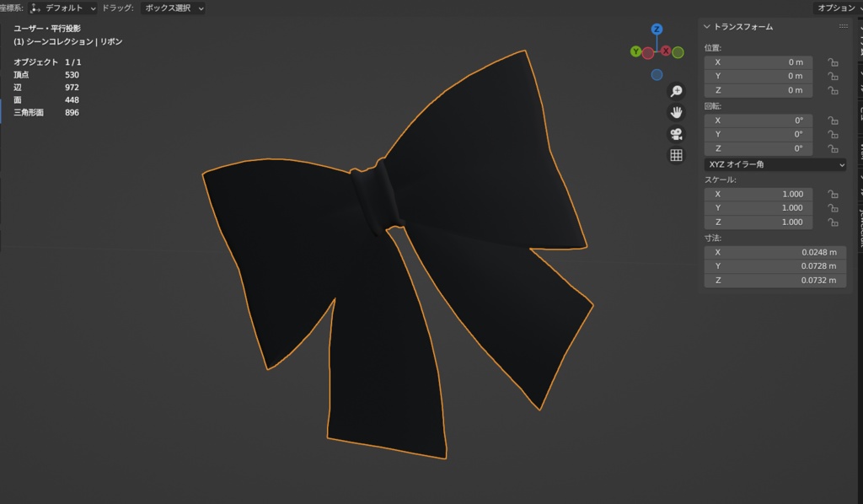Toggle lock for スケール Z
This screenshot has width=863, height=504.
pyautogui.click(x=834, y=223)
